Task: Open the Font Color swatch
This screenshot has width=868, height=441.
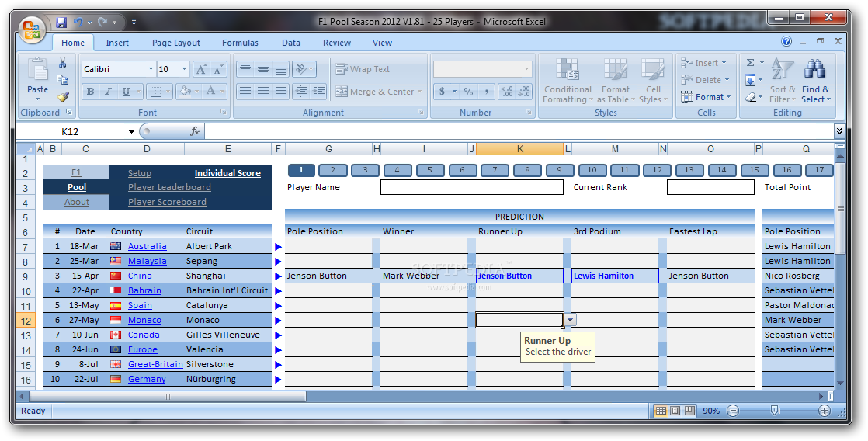Action: 211,92
